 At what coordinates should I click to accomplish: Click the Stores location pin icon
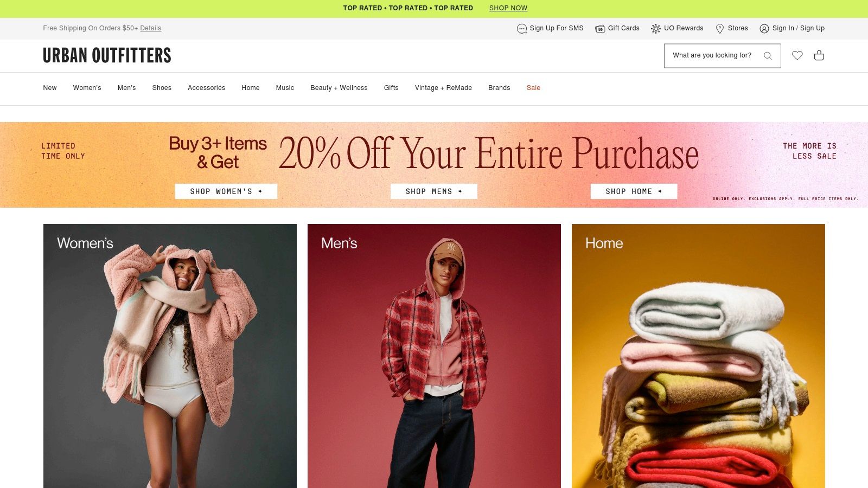720,29
